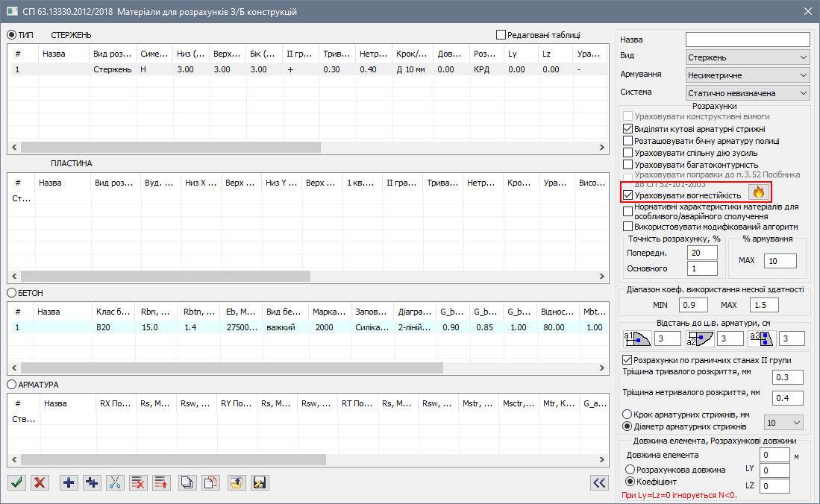The width and height of the screenshot is (820, 504).
Task: Click the Клас б... column header in concrete table
Action: 113,312
